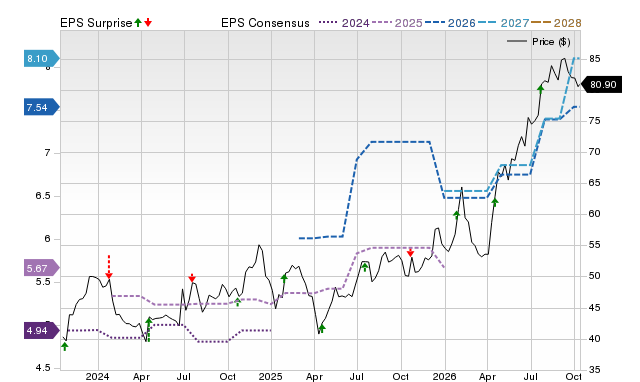Screen dimensions: 640x382
Task: Toggle the 2026 consensus legend entry
Action: tap(450, 23)
